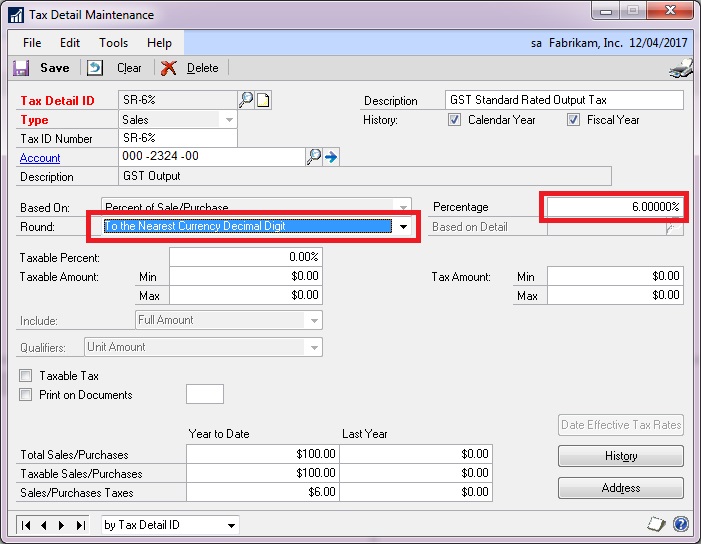Click the blue Help question mark icon
The height and width of the screenshot is (544, 701).
pos(681,524)
